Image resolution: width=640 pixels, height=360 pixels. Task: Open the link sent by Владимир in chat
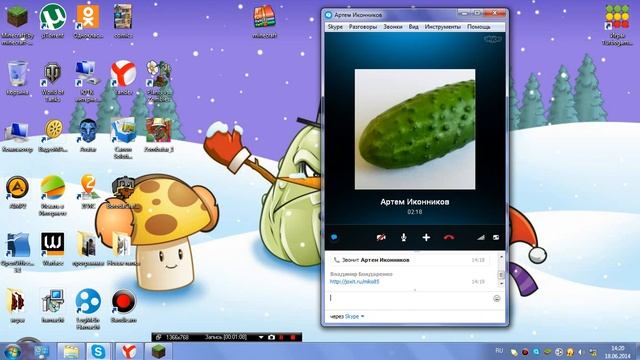click(354, 282)
